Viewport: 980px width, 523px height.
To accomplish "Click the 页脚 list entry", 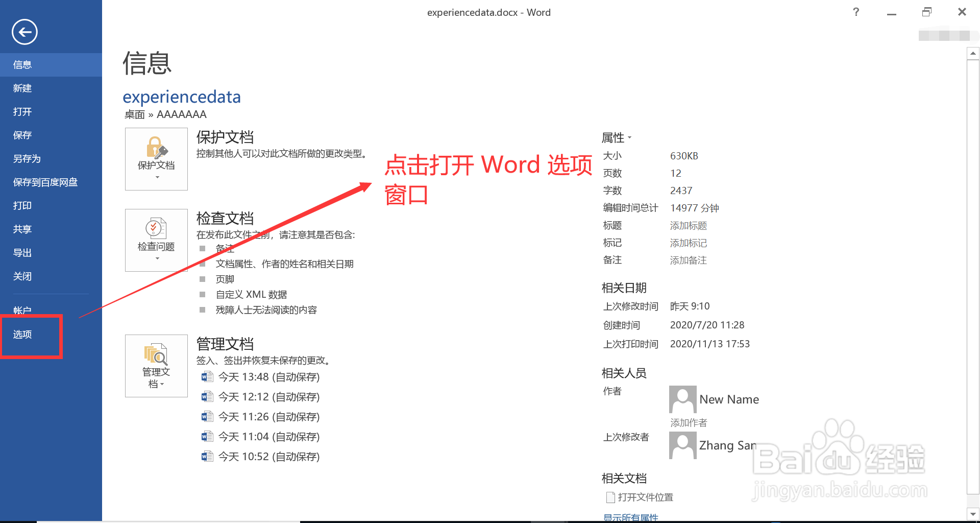I will point(225,279).
